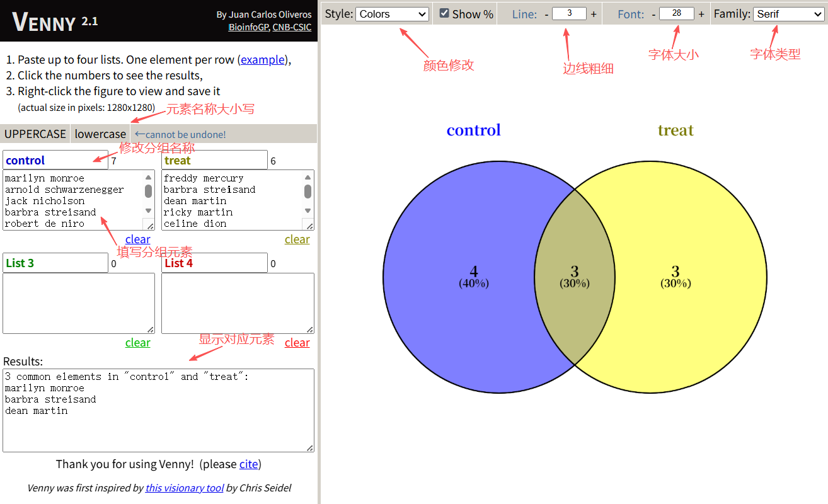
Task: Convert elements with UPPERCASE button
Action: pyautogui.click(x=35, y=134)
